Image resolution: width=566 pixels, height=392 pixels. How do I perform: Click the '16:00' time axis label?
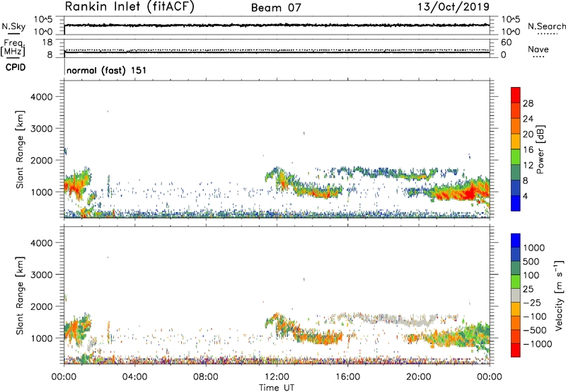pyautogui.click(x=347, y=377)
